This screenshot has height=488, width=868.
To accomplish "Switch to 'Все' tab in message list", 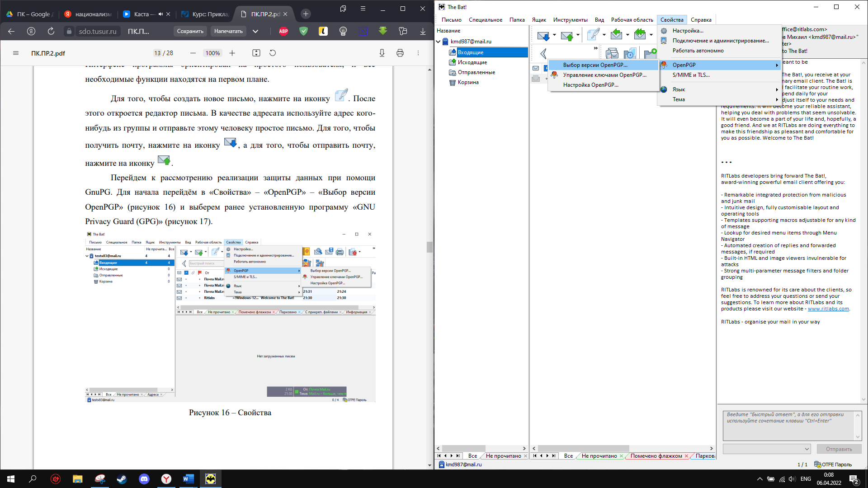I will [568, 456].
